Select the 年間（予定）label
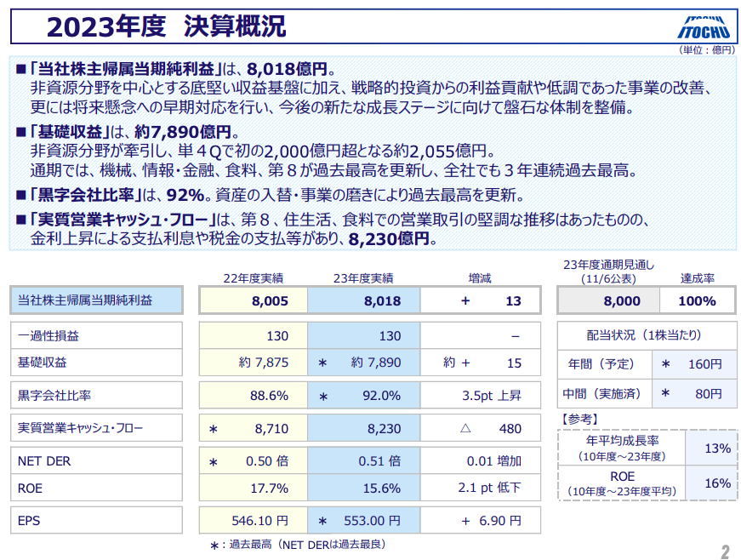The height and width of the screenshot is (560, 741). point(604,364)
